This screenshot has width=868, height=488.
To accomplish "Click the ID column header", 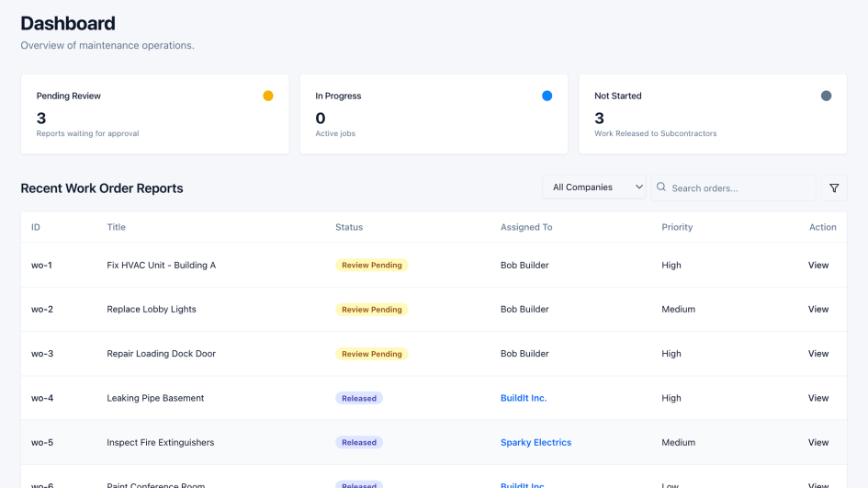I will point(36,227).
